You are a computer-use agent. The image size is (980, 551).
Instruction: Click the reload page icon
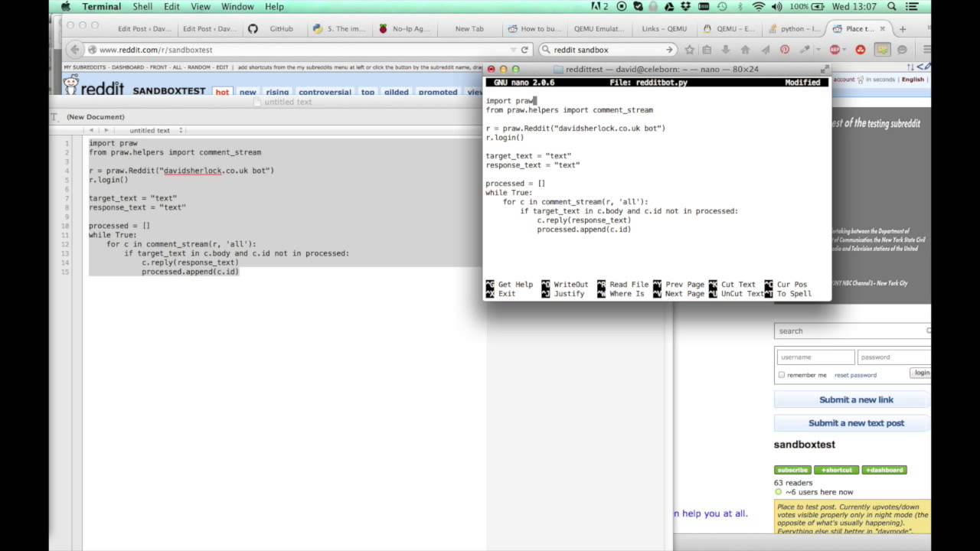point(524,50)
